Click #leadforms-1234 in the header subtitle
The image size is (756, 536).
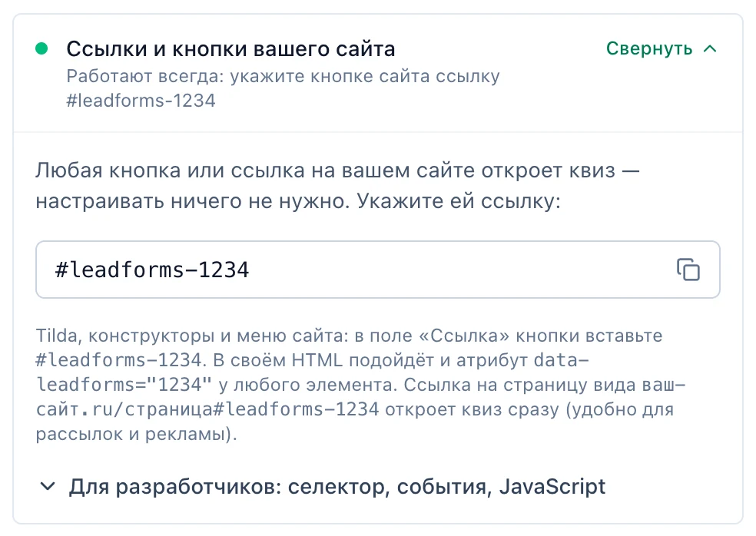[141, 101]
